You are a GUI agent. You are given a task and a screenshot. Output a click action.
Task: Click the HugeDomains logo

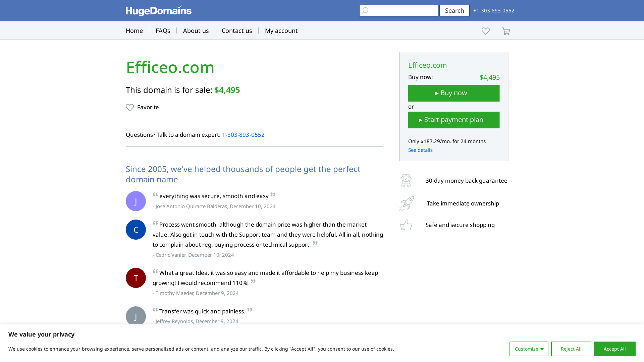point(158,10)
